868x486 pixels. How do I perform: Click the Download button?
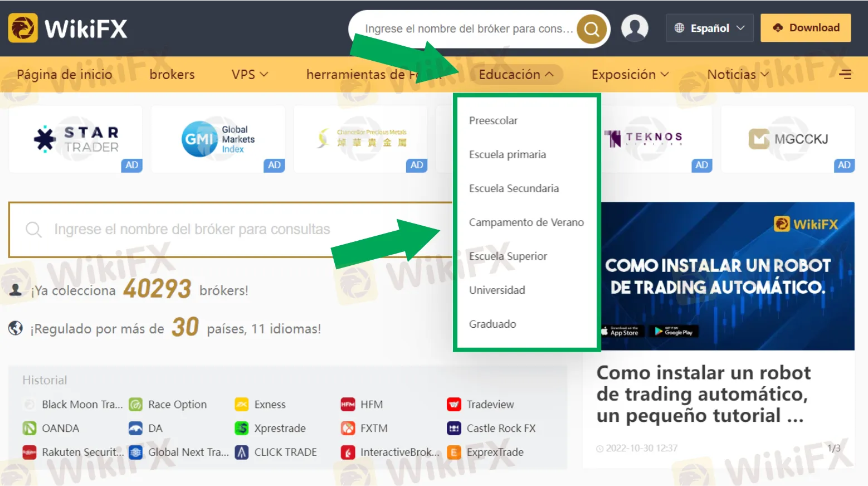tap(806, 28)
